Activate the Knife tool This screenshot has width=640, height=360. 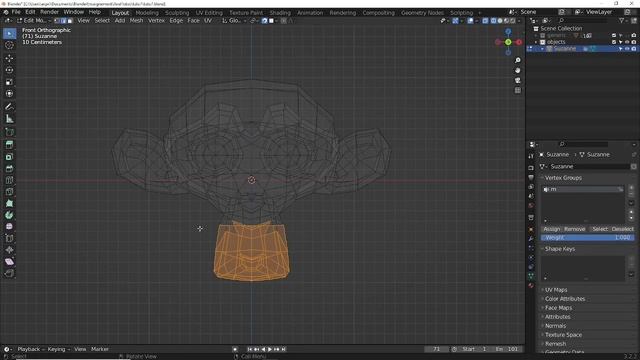coord(9,191)
